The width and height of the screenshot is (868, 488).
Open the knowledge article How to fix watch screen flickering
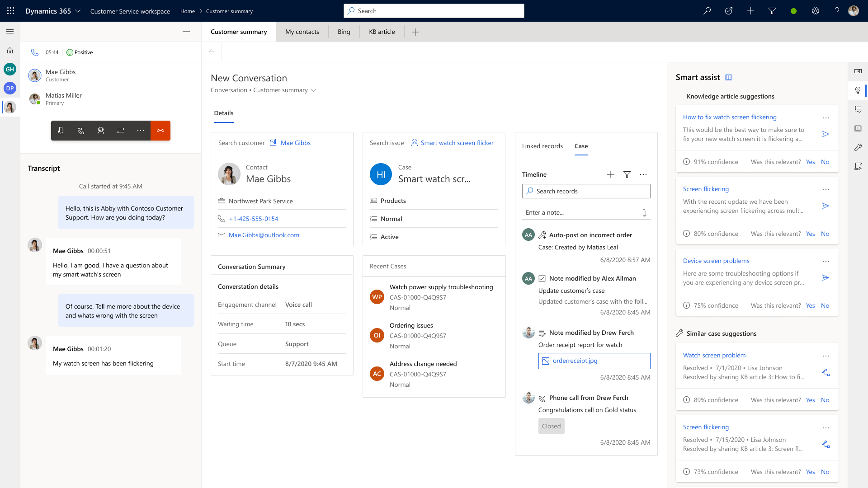730,117
